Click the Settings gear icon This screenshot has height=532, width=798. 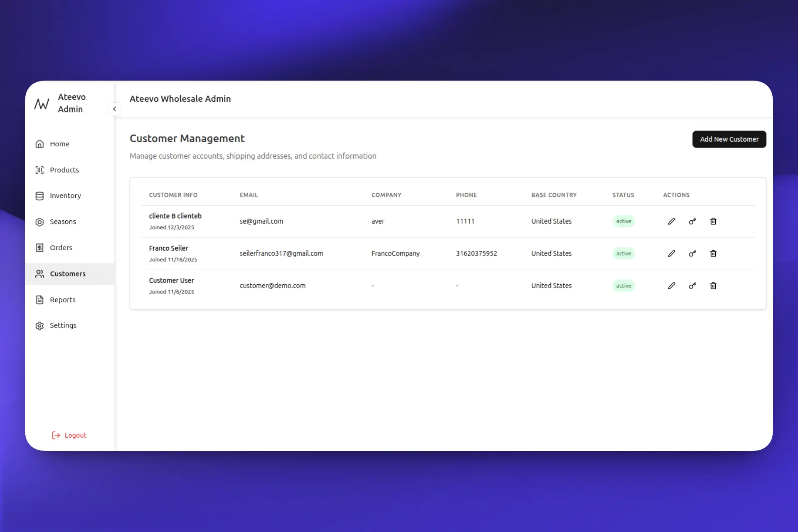(x=39, y=325)
